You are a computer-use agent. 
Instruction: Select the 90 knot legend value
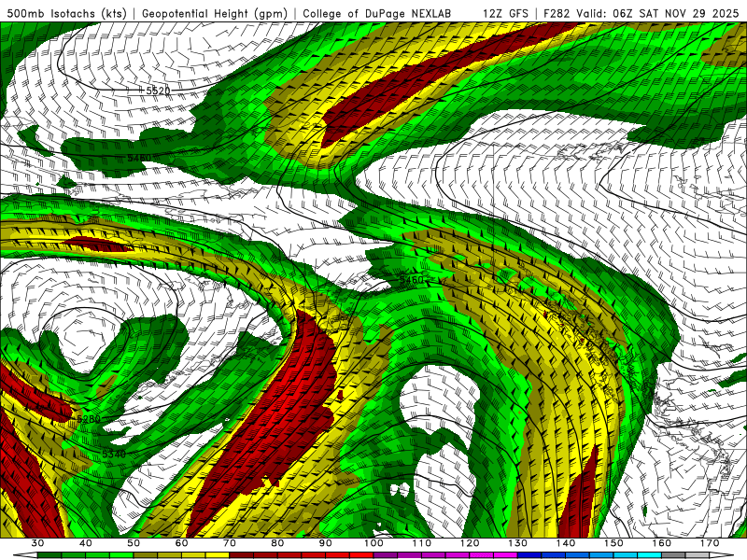pyautogui.click(x=325, y=543)
